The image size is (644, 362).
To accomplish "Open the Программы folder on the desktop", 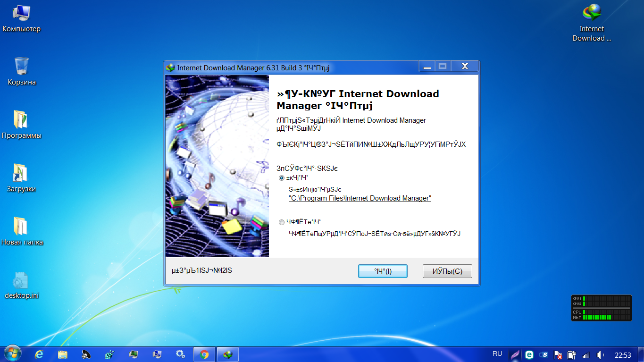I will pyautogui.click(x=22, y=125).
